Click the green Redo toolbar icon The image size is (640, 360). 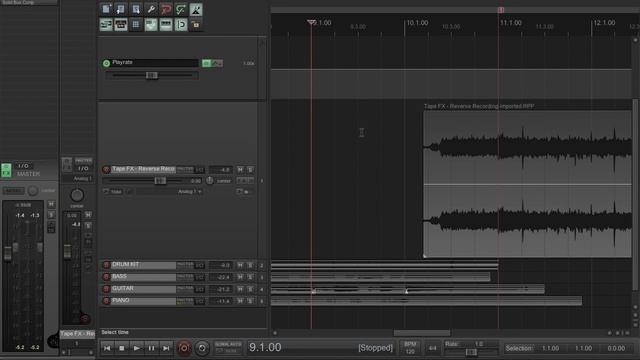coord(181,9)
